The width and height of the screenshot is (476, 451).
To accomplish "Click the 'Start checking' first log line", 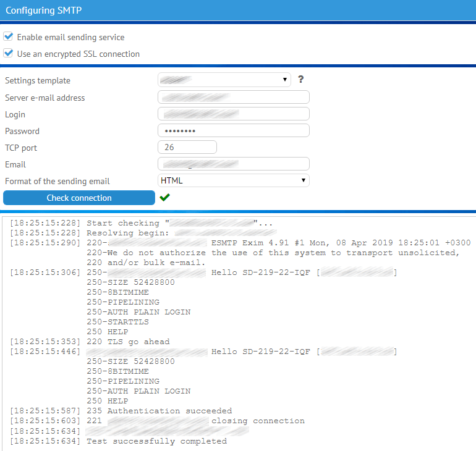I will pyautogui.click(x=127, y=222).
